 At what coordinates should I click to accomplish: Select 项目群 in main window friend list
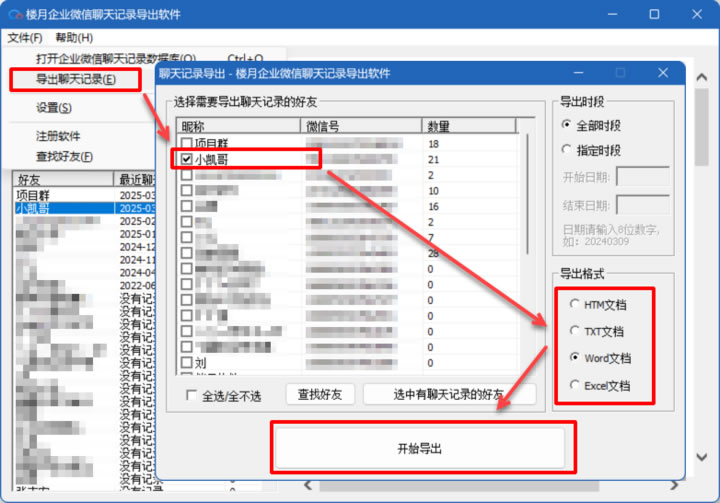coord(33,195)
